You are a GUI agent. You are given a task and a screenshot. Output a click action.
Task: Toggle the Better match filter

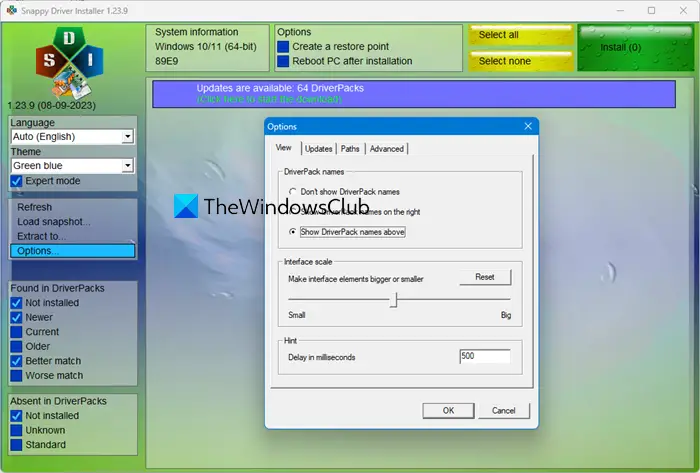[16, 361]
